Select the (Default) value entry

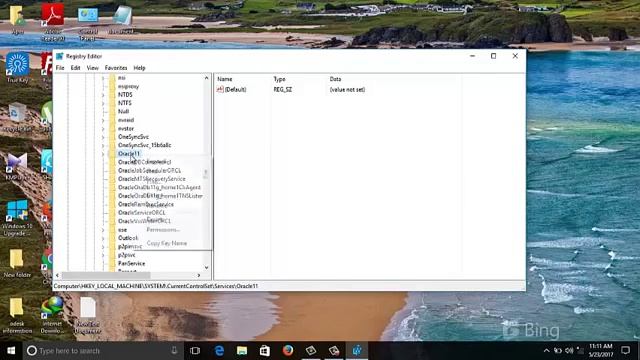(x=235, y=89)
